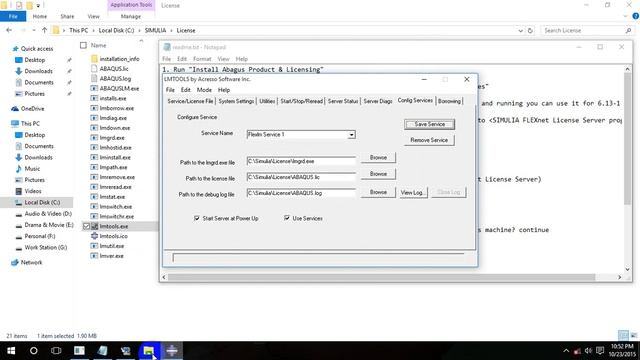Viewport: 640px width, 360px height.
Task: Open the Explorer View ribbon tab
Action: pyautogui.click(x=93, y=16)
